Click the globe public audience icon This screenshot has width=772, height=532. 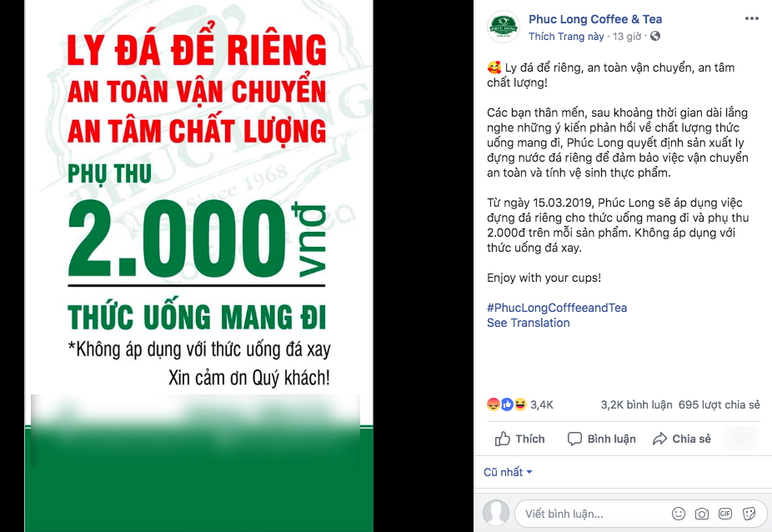(x=654, y=36)
